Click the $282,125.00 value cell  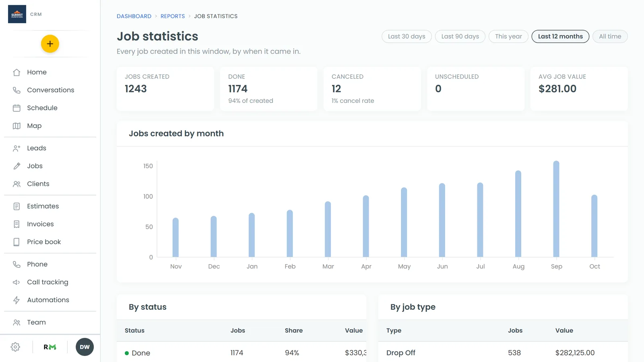(575, 353)
